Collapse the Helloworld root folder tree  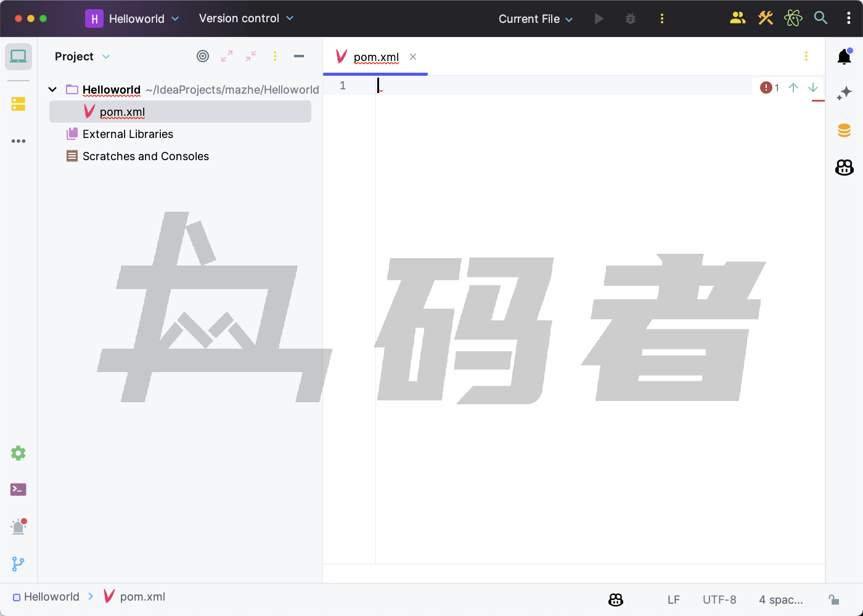tap(53, 90)
